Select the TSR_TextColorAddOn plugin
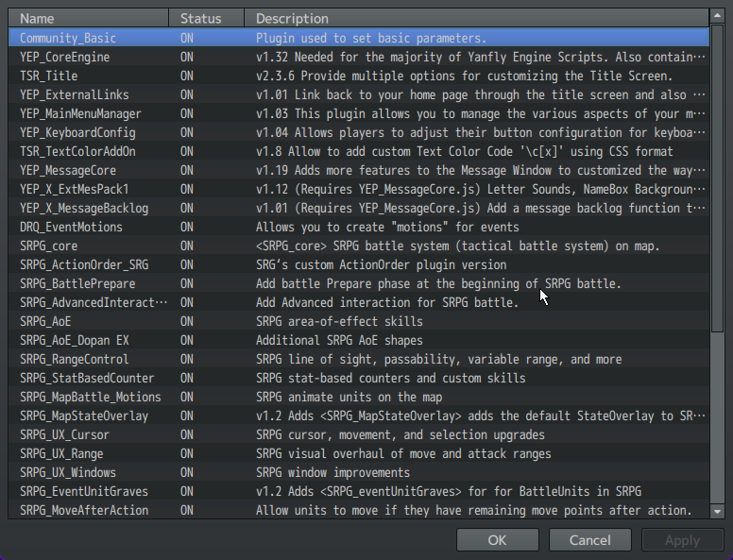The width and height of the screenshot is (733, 560). tap(359, 151)
